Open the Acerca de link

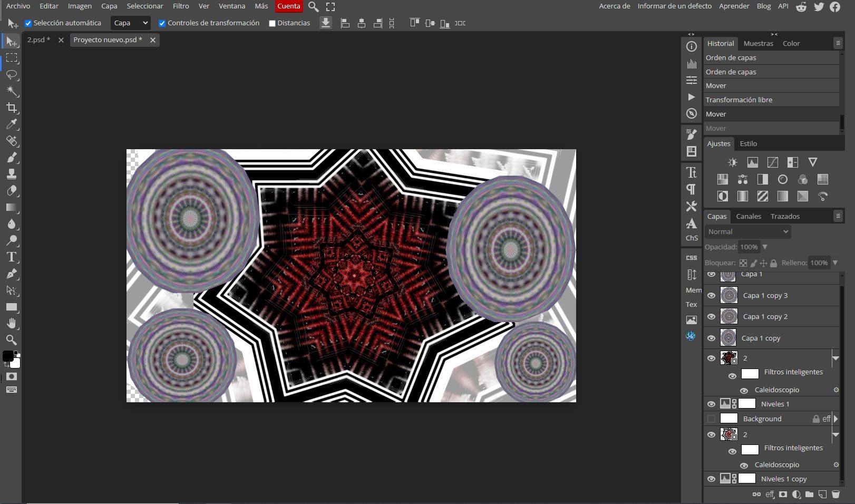[615, 6]
